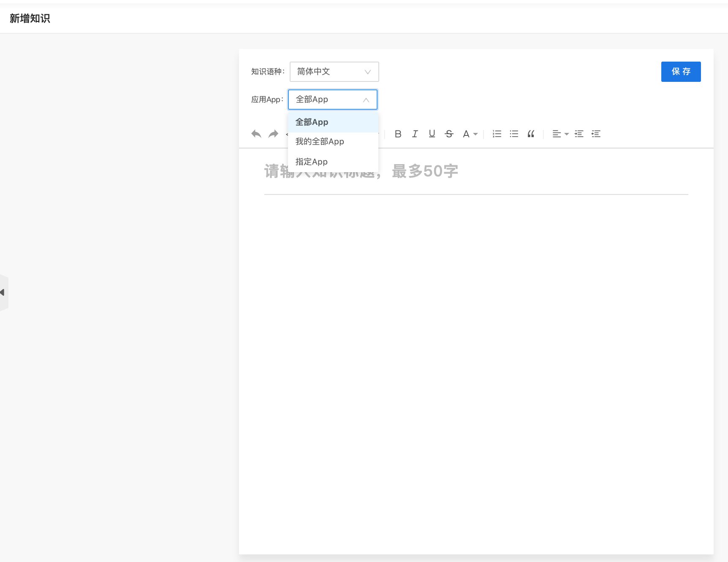Open the font color picker
Viewport: 728px width, 562px height.
(470, 134)
